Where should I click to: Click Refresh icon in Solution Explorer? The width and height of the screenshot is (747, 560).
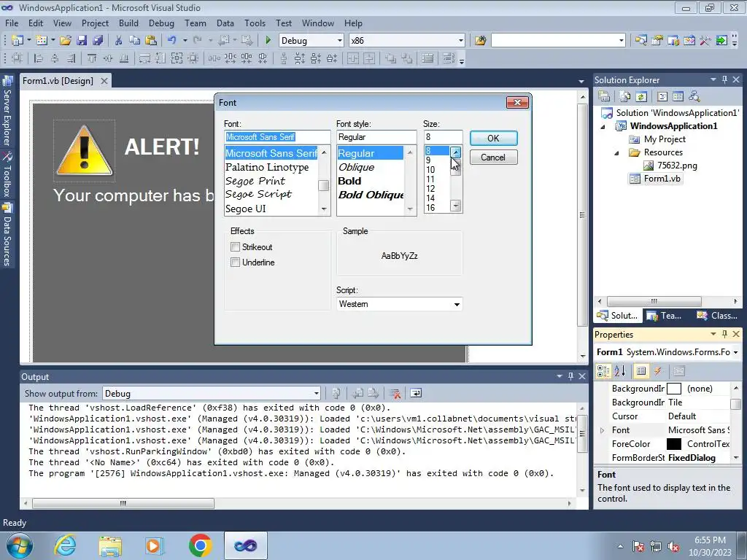point(641,97)
